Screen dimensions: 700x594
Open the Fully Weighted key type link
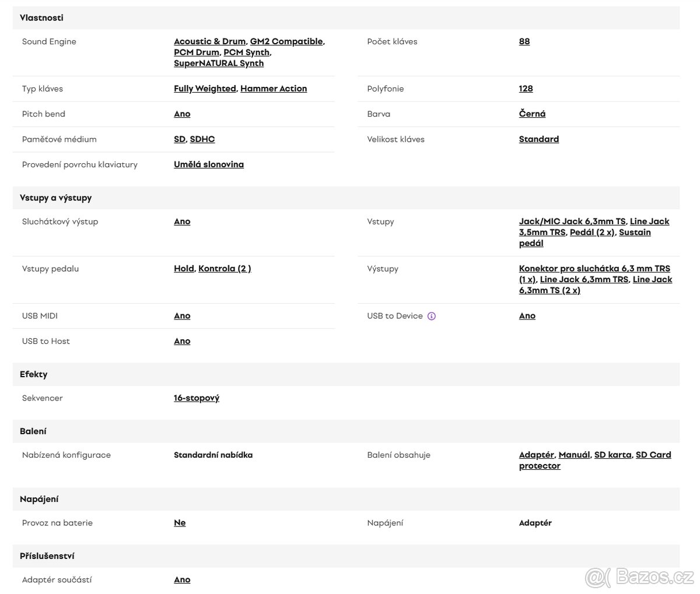pyautogui.click(x=205, y=89)
